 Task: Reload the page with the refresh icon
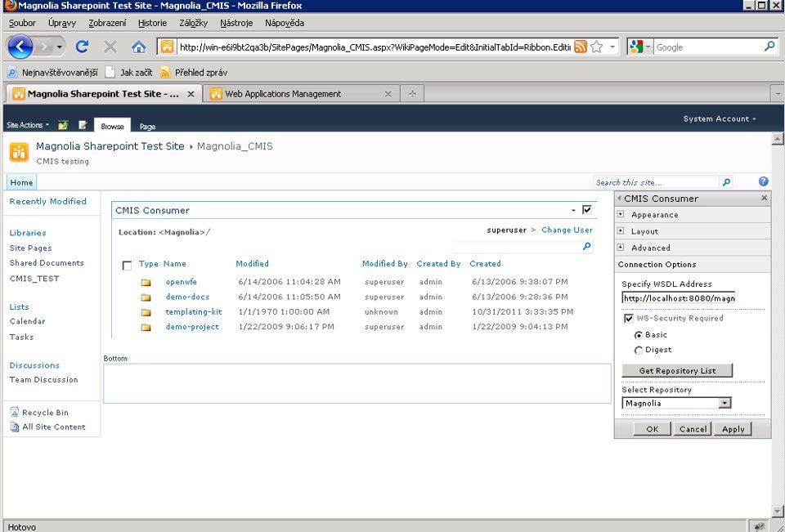[x=82, y=47]
